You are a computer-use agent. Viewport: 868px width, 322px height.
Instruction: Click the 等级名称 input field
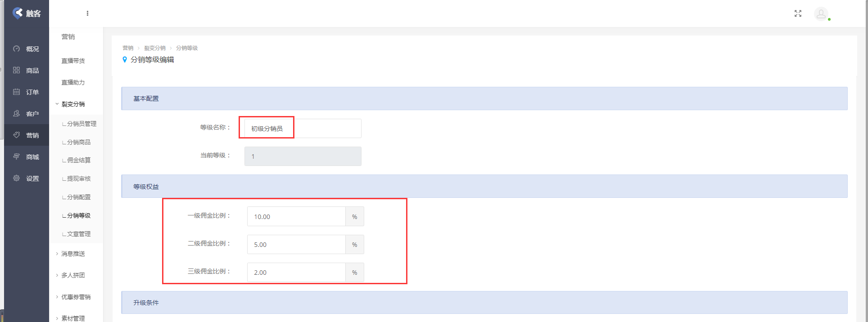point(303,129)
